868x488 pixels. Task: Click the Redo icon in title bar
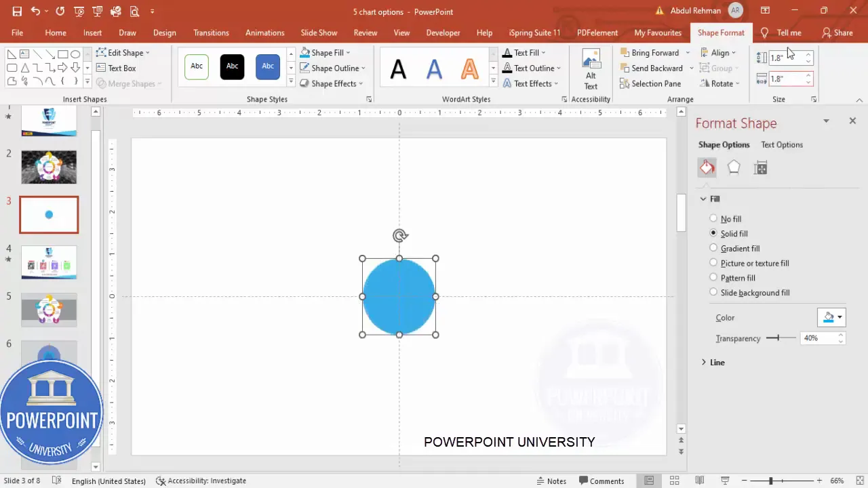pos(60,12)
